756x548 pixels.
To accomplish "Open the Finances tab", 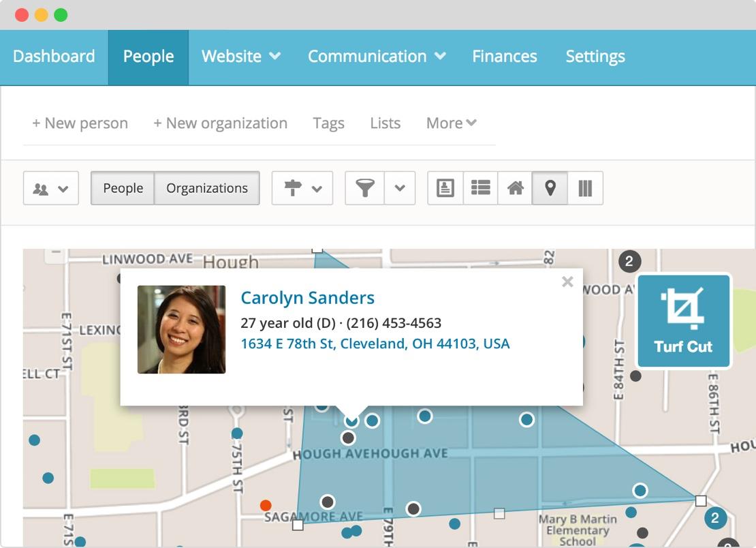I will coord(504,57).
